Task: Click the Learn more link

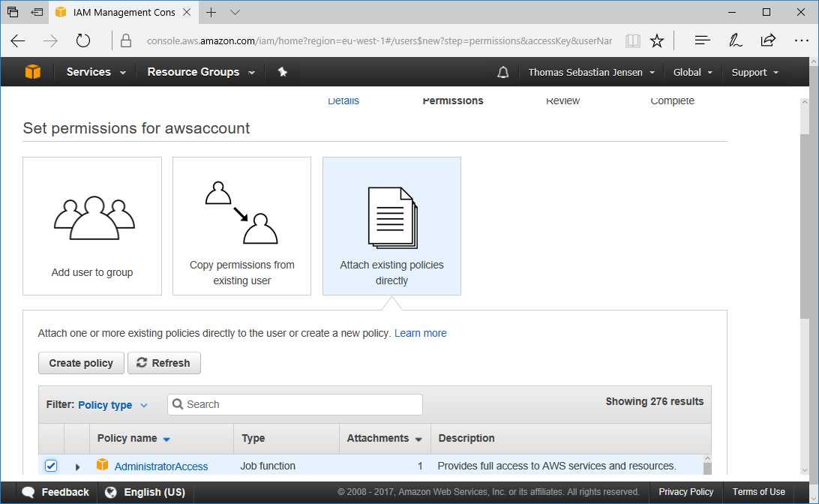Action: coord(420,333)
